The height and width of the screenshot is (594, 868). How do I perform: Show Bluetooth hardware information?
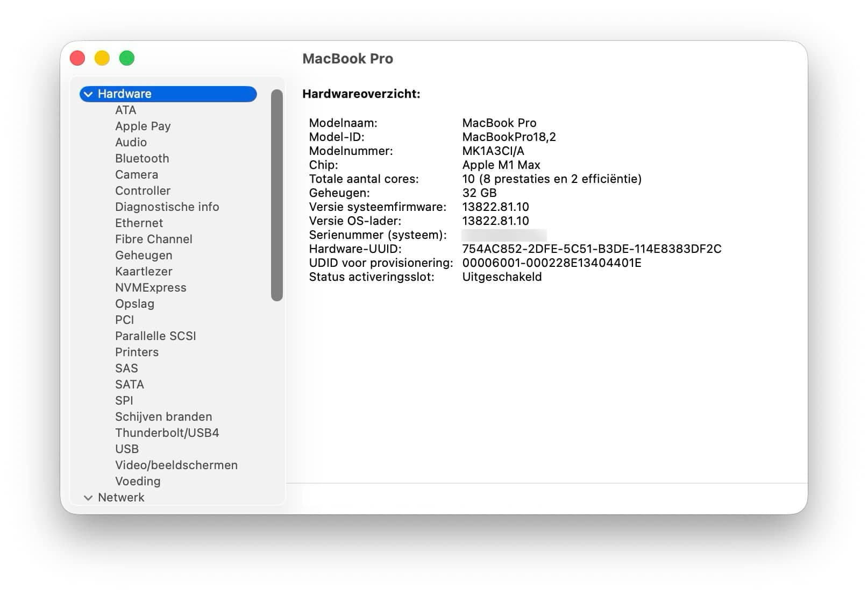pyautogui.click(x=142, y=158)
